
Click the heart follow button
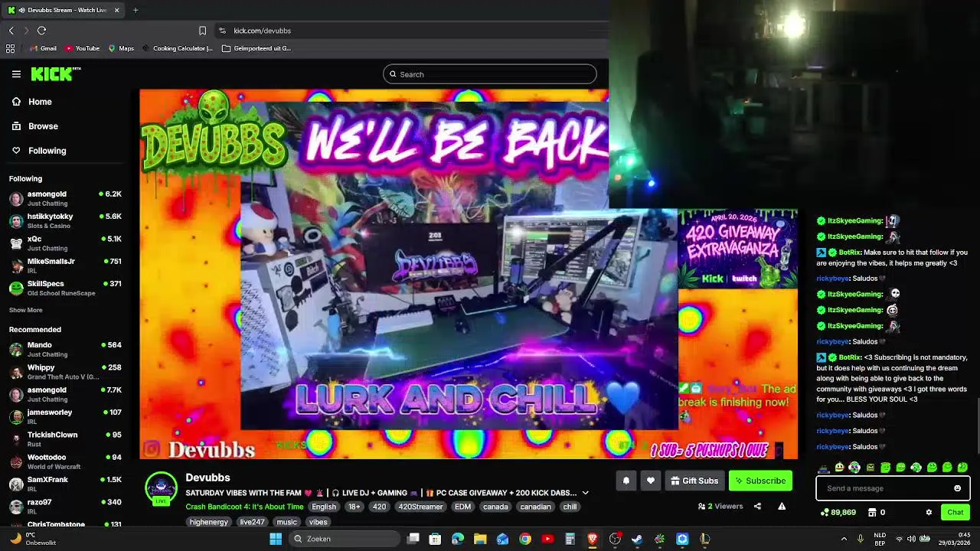650,481
